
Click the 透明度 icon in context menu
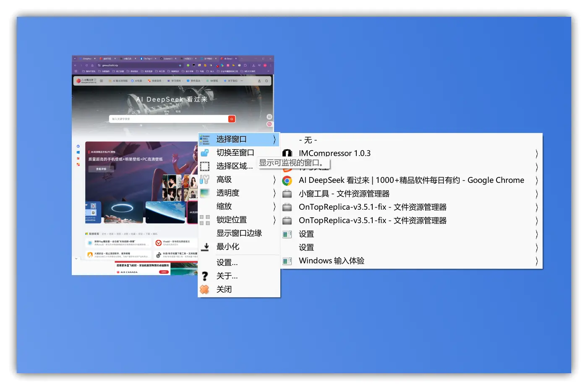point(205,193)
